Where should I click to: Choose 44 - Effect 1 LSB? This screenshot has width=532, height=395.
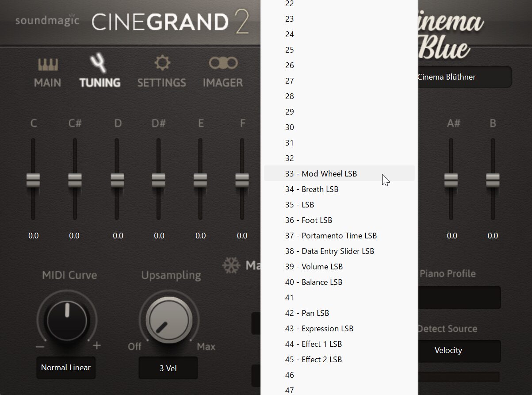pos(339,344)
